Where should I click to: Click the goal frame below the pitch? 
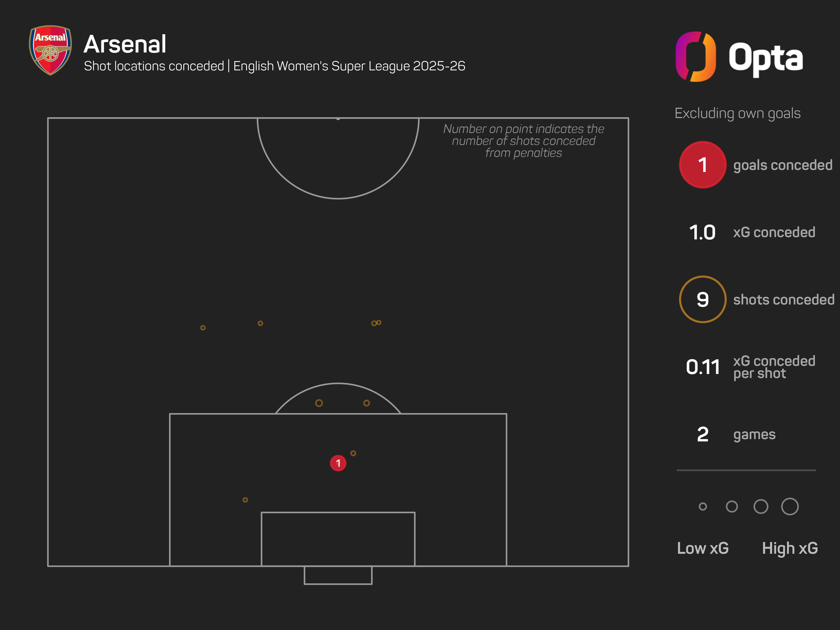[338, 575]
